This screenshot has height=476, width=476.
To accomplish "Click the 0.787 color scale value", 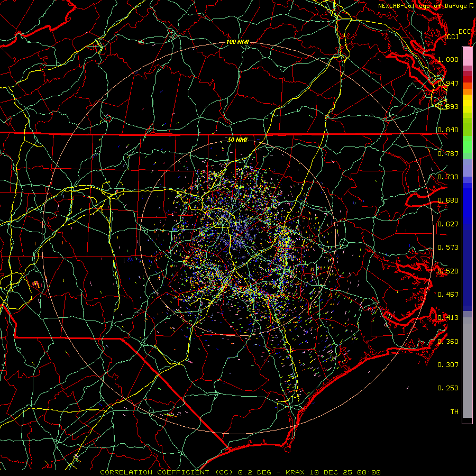I will [x=448, y=153].
